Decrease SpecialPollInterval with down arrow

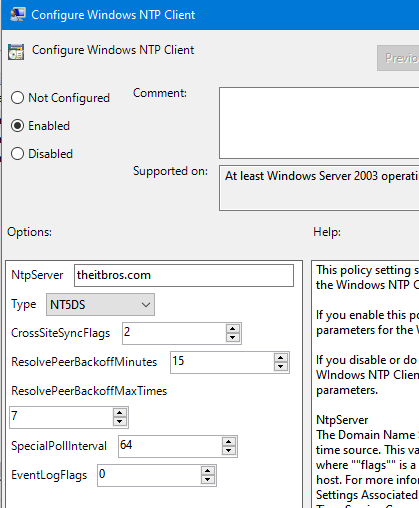click(229, 451)
